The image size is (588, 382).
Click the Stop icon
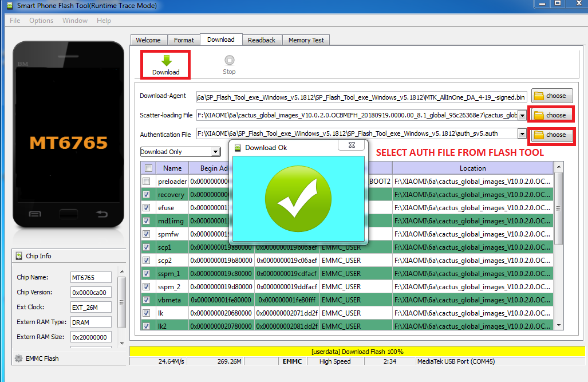pos(229,60)
